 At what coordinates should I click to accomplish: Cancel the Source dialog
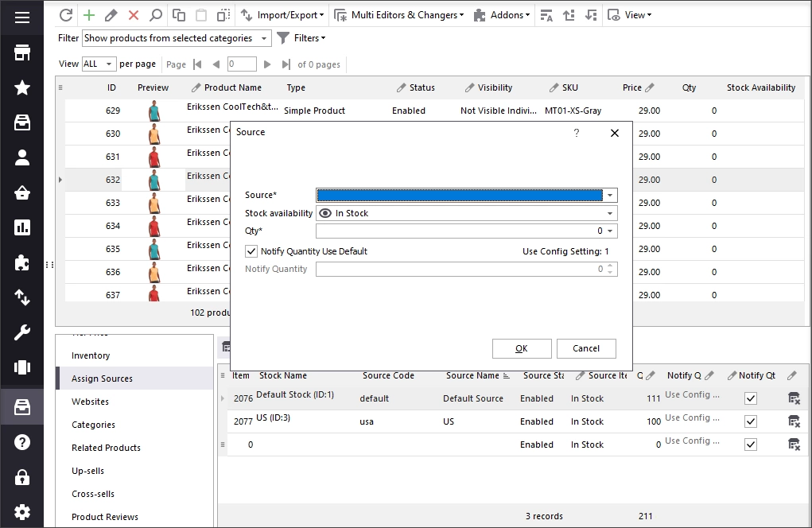point(586,348)
